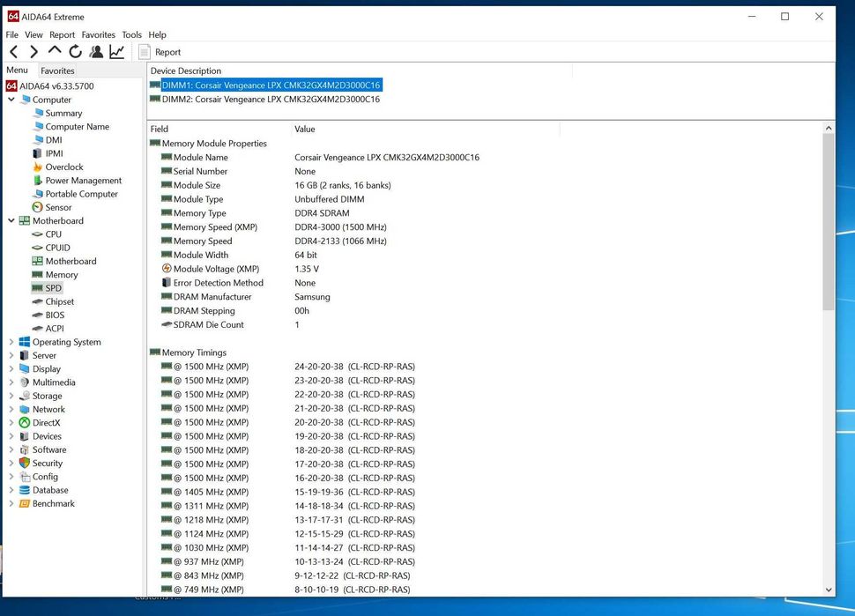Expand the Server tree node
The image size is (855, 616).
pos(11,355)
